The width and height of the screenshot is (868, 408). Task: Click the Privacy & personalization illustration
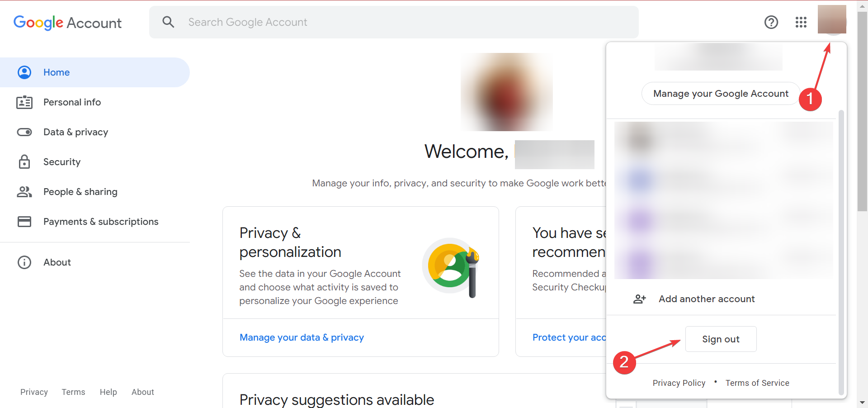(451, 268)
